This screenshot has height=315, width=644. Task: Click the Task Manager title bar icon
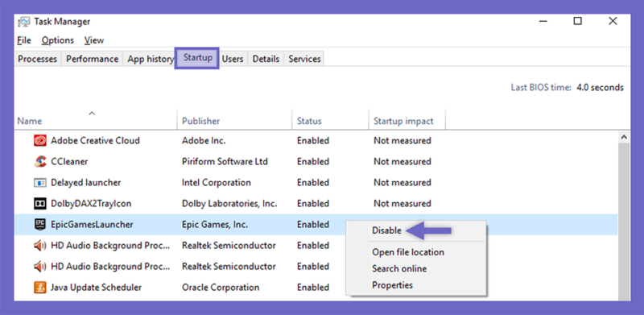click(x=24, y=22)
